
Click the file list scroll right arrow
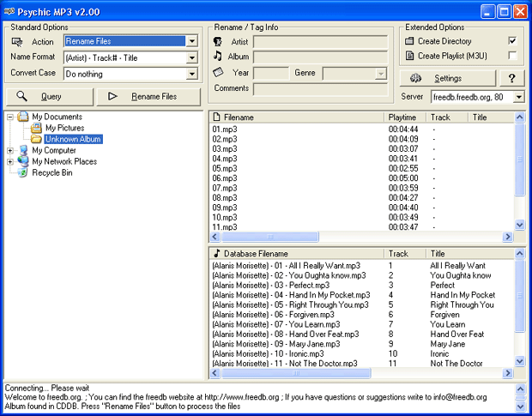coord(508,237)
